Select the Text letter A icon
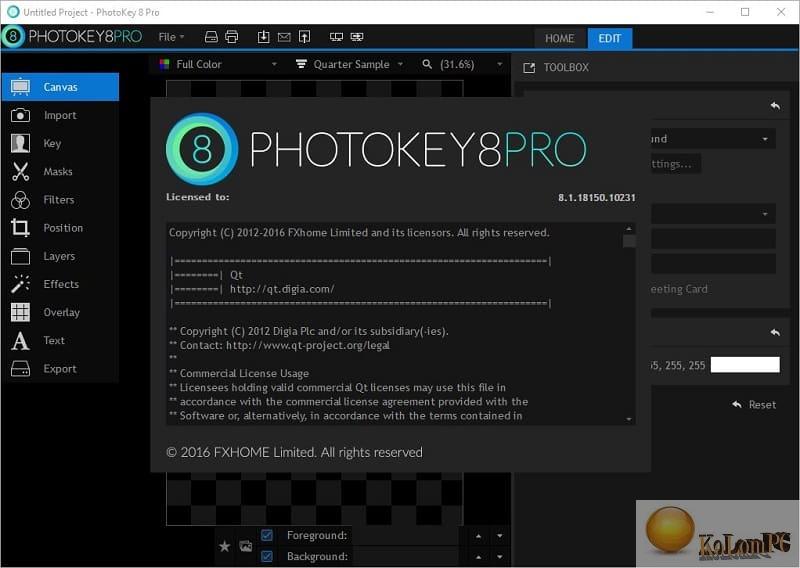 click(20, 340)
